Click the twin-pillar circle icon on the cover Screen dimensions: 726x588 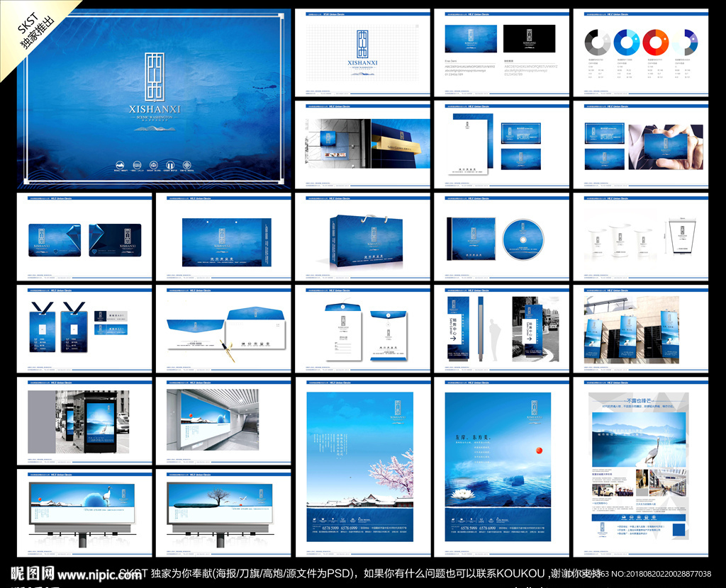tap(170, 164)
